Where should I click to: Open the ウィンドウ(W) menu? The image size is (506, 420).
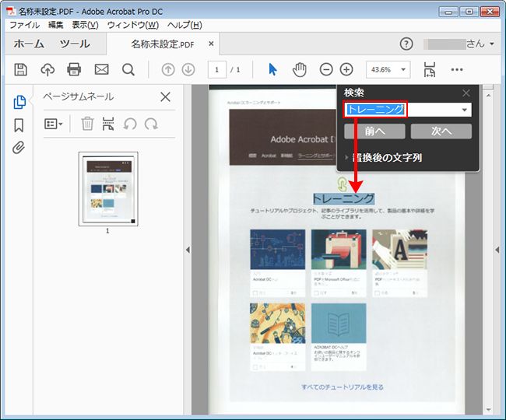point(133,25)
